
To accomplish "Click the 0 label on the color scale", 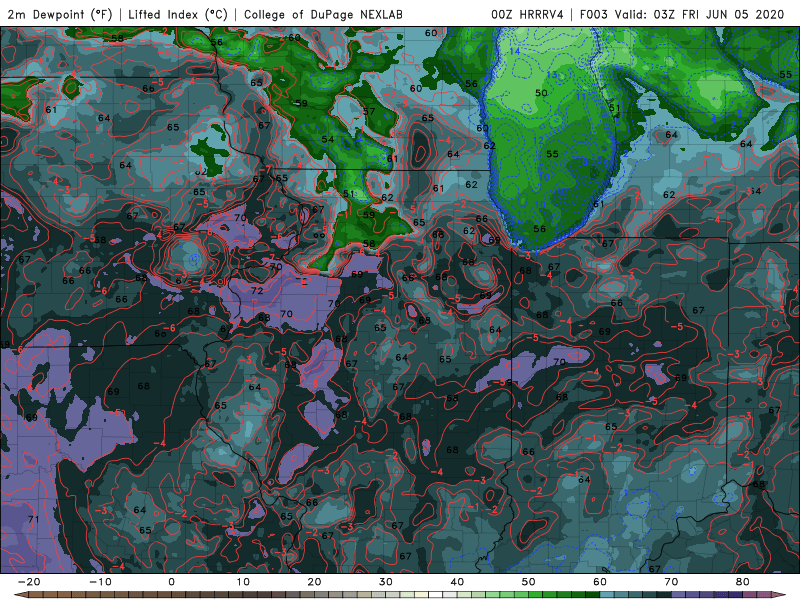I will coord(171,582).
